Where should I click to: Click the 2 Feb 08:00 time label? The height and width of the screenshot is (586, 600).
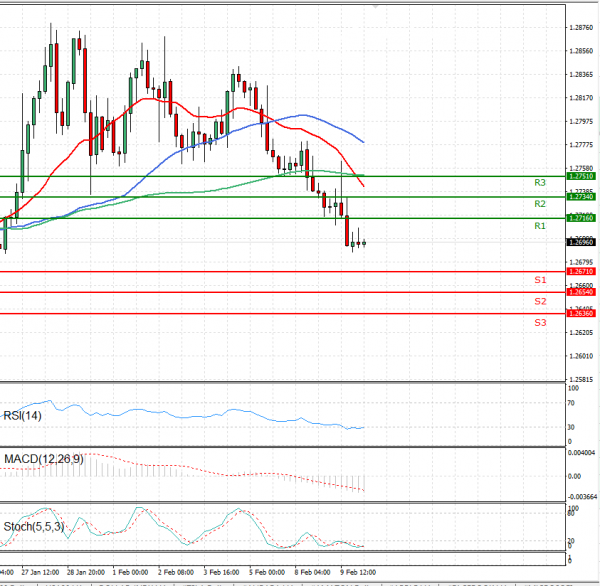(x=176, y=573)
